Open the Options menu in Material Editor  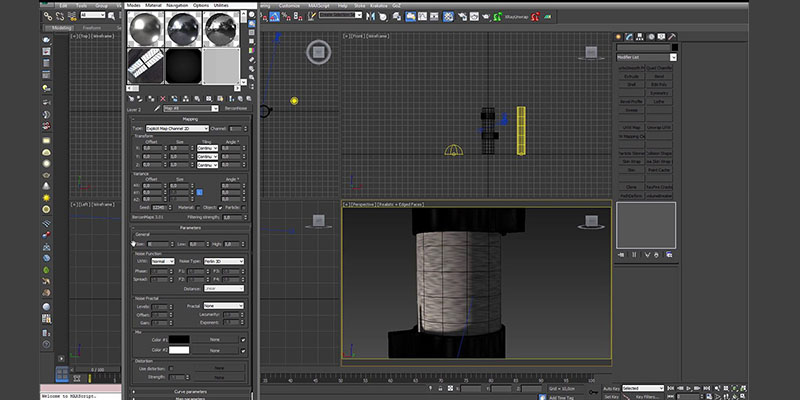coord(201,5)
